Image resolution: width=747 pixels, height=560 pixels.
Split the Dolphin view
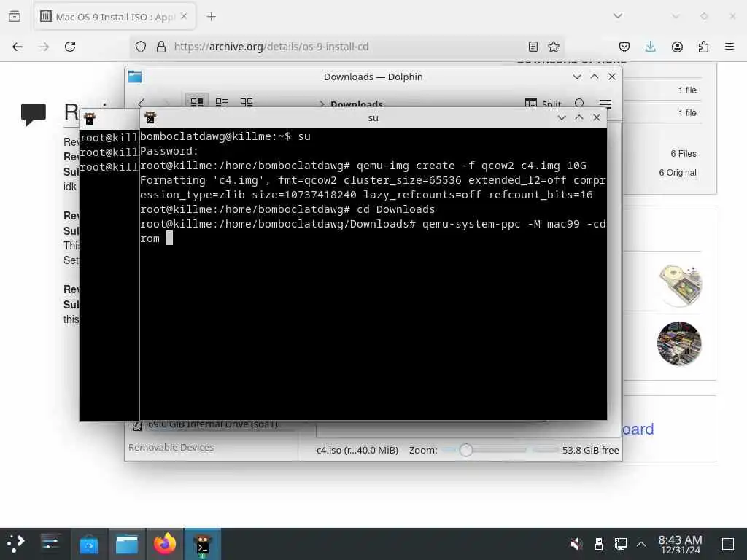tap(543, 104)
